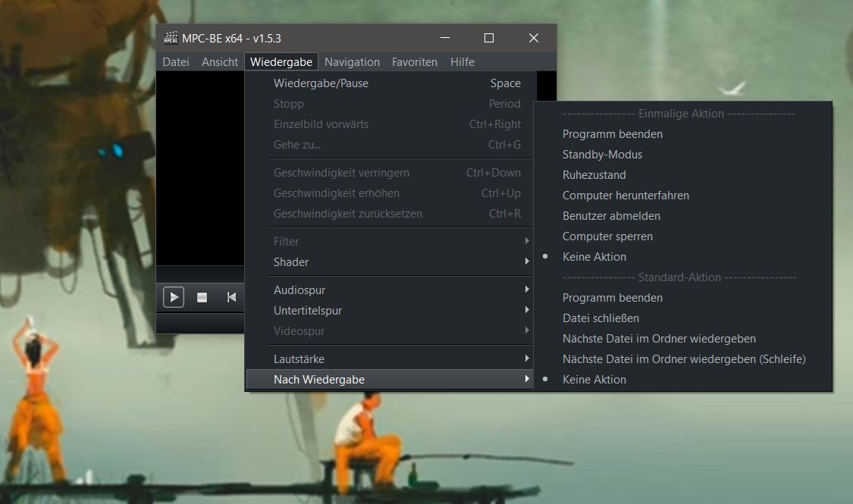Open the Favoriten menu
The image size is (853, 504).
(x=415, y=62)
